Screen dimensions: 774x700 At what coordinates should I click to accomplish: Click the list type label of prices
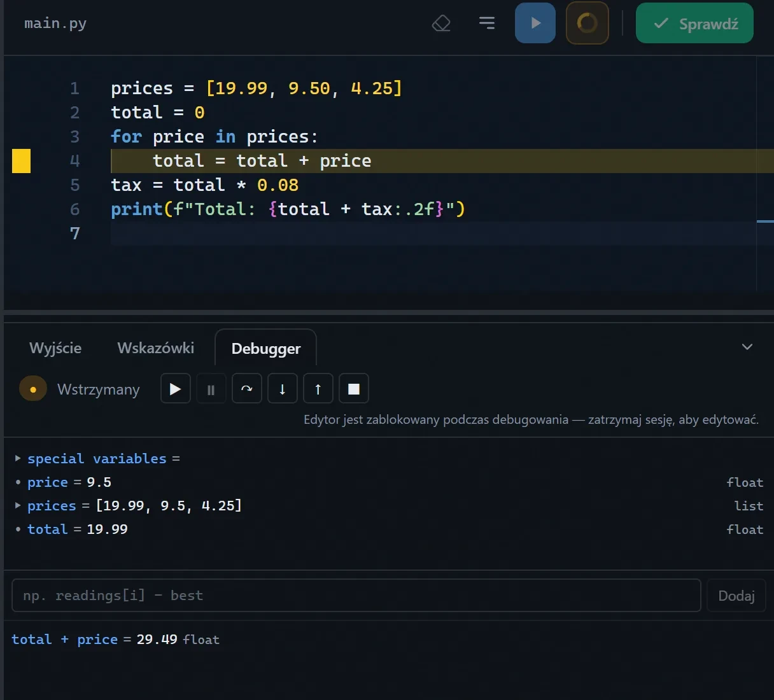click(749, 506)
